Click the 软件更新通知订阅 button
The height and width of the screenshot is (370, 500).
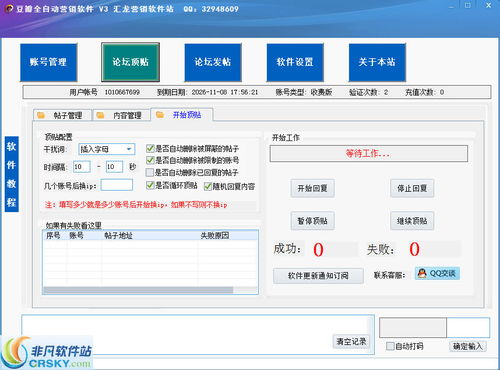point(318,276)
